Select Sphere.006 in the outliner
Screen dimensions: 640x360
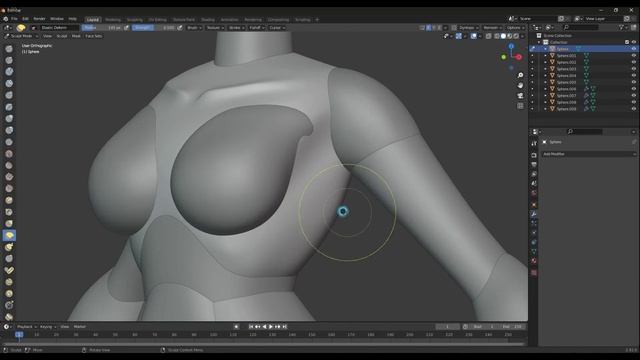tap(566, 89)
